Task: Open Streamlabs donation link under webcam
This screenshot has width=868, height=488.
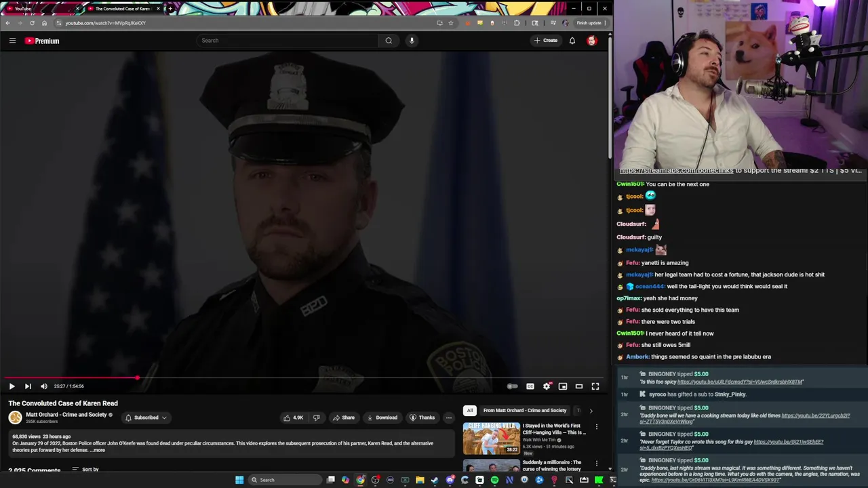Action: point(676,171)
